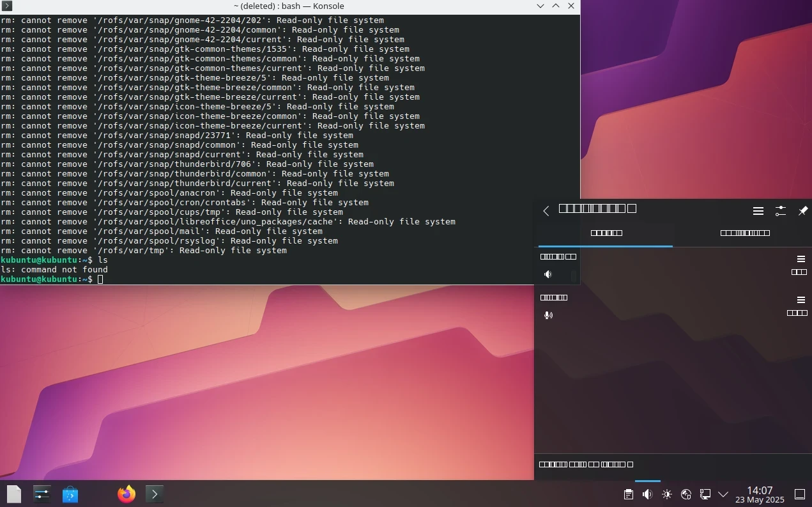Launch Firefox from the taskbar
Viewport: 812px width, 507px height.
[x=126, y=494]
